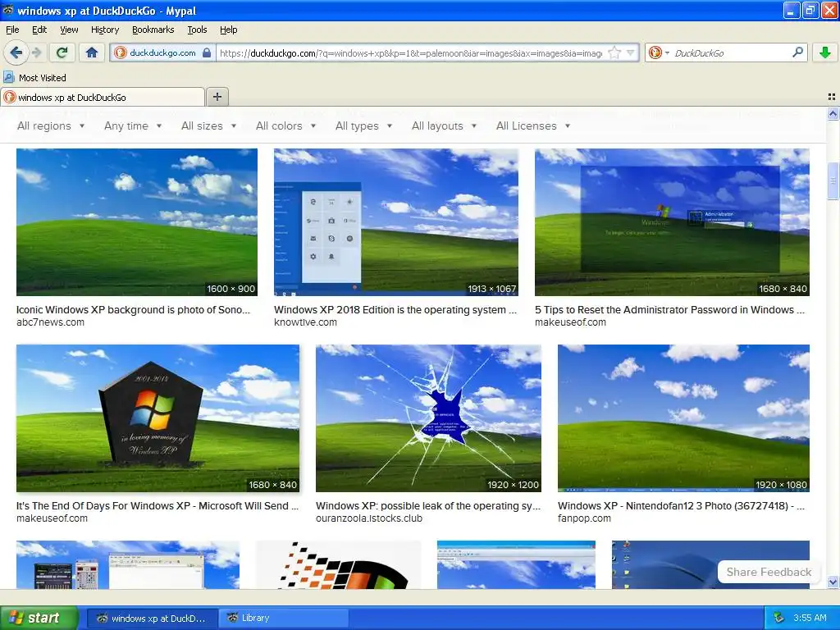Click the ouranzoola.istocks.club source link
The image size is (840, 630).
[x=369, y=518]
